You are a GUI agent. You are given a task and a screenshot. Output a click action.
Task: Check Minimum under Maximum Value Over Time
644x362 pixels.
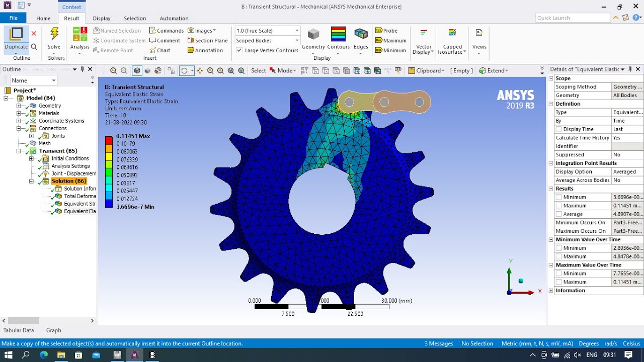click(559, 274)
